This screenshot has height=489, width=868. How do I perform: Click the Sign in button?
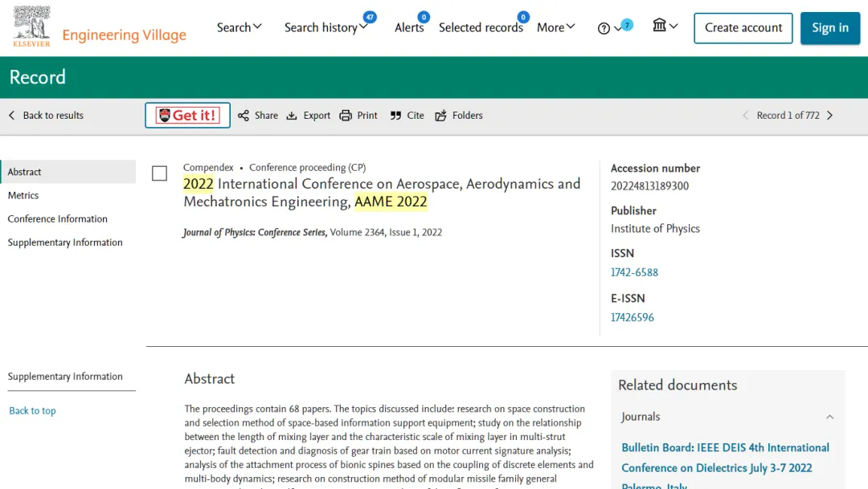[829, 27]
